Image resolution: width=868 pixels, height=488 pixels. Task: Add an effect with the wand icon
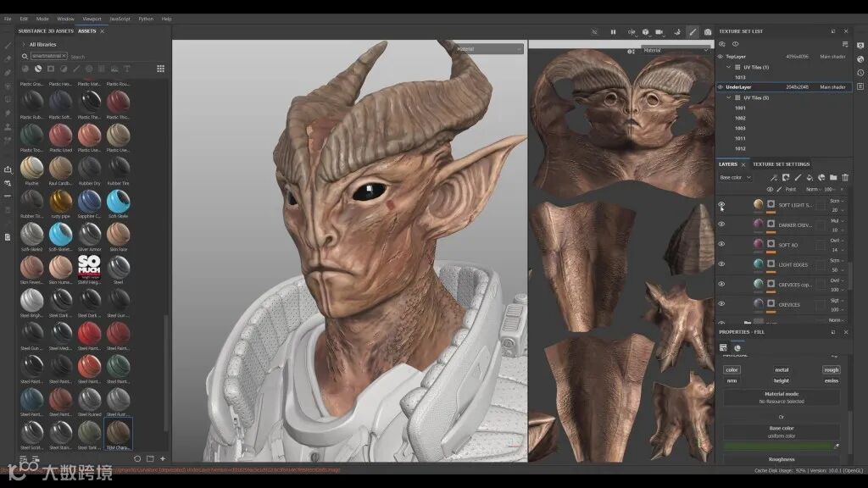click(774, 178)
